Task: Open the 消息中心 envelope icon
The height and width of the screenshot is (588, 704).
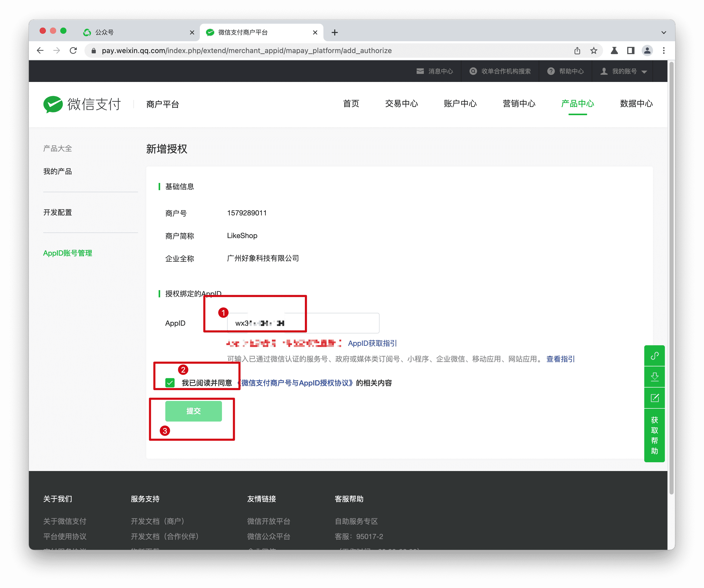Action: click(x=420, y=71)
